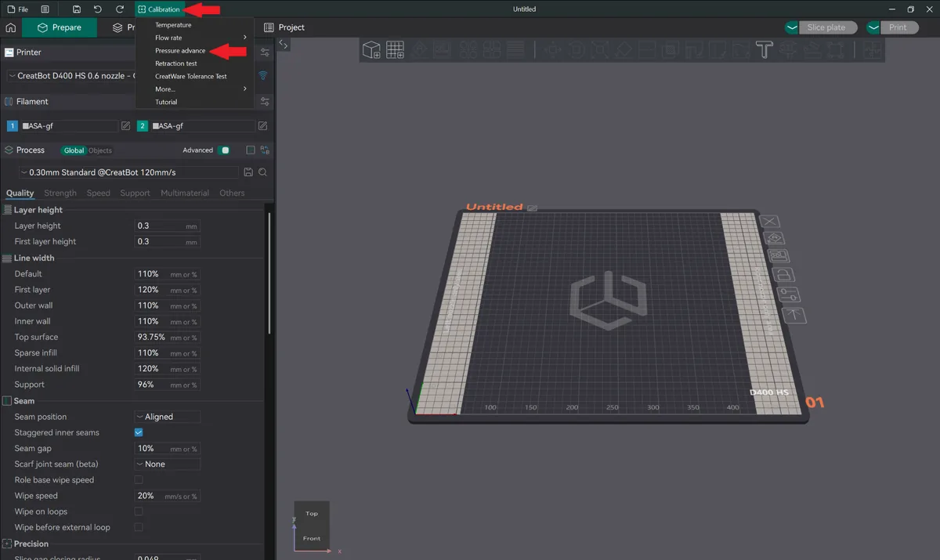
Task: Click the Printer section settings icon
Action: click(265, 52)
